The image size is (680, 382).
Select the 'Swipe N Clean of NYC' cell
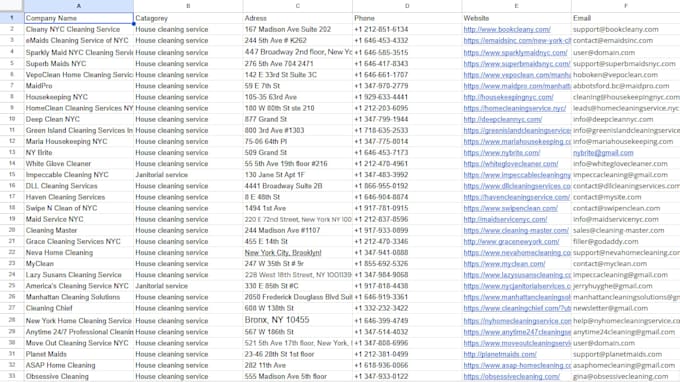[x=78, y=208]
